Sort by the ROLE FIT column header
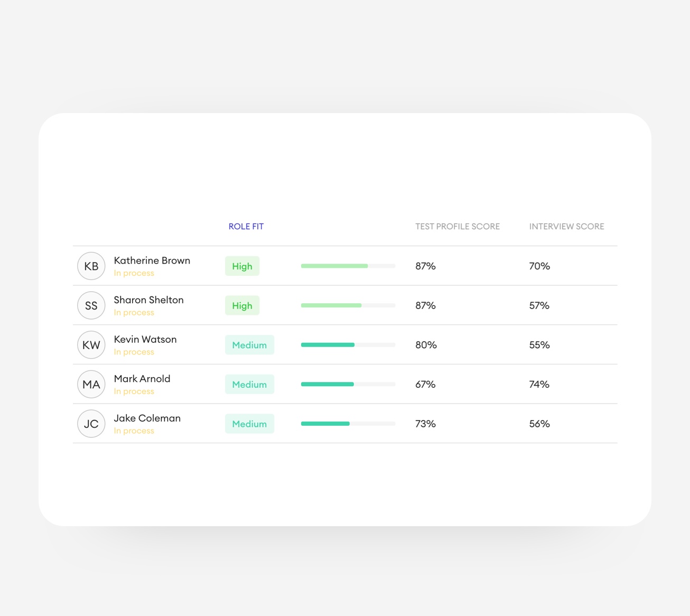This screenshot has width=690, height=616. coord(246,227)
